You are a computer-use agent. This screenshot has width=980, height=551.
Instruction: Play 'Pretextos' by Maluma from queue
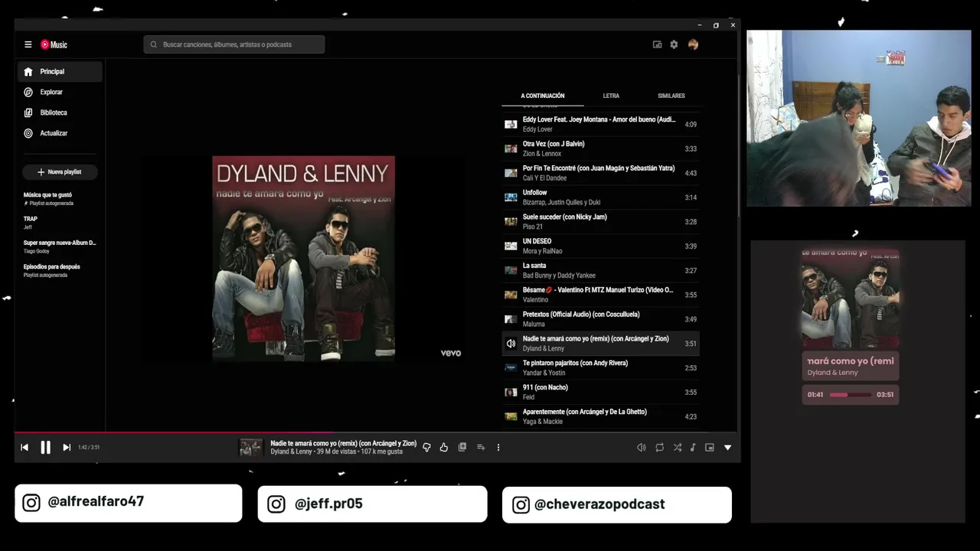point(600,319)
